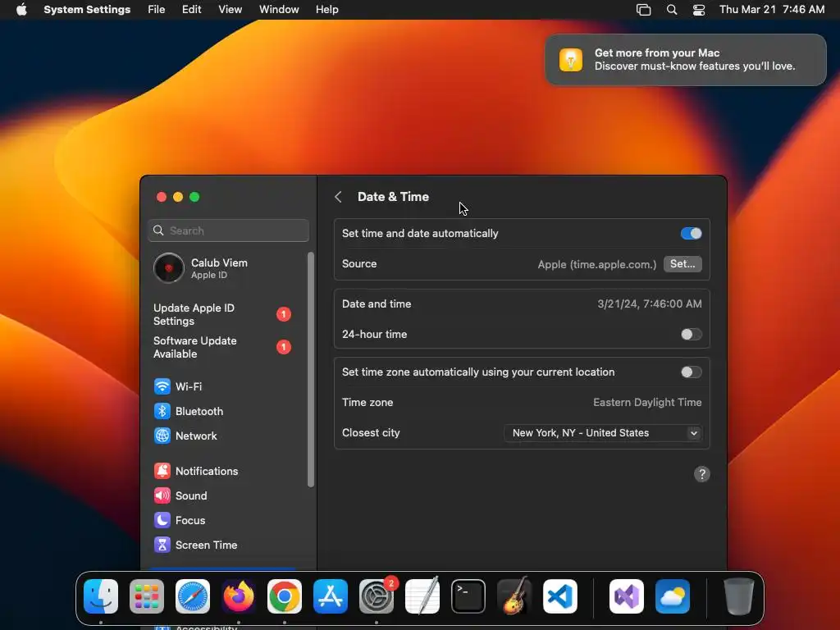Toggle set time zone automatically switch
The height and width of the screenshot is (630, 840).
[x=691, y=372]
